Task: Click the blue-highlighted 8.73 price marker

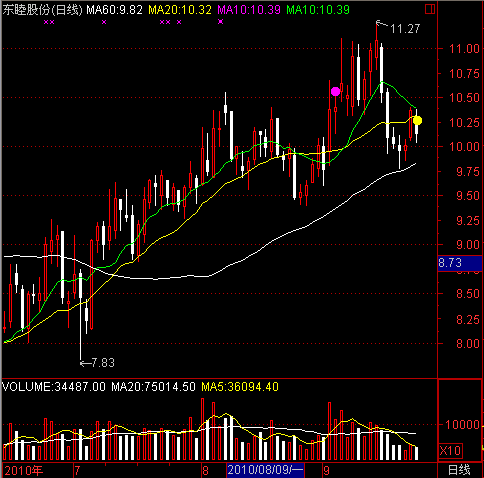Action: pyautogui.click(x=460, y=263)
